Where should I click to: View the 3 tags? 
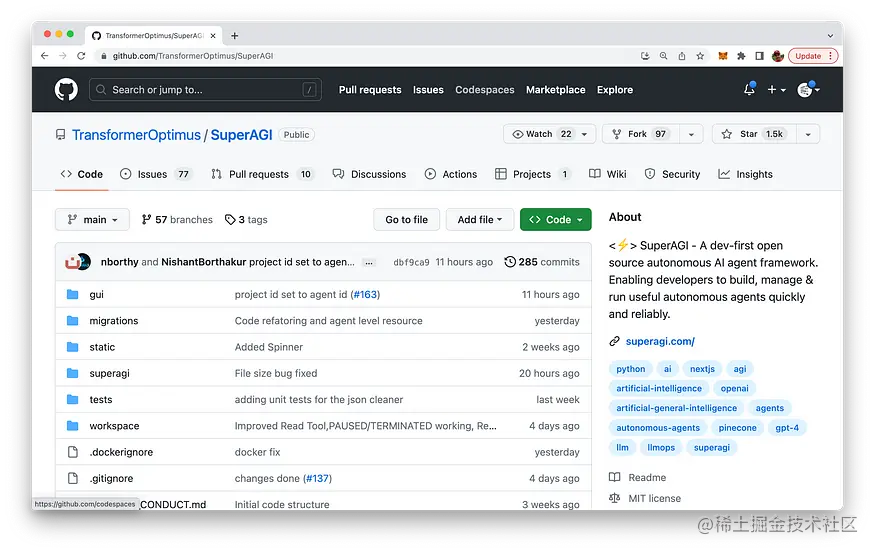coord(246,219)
